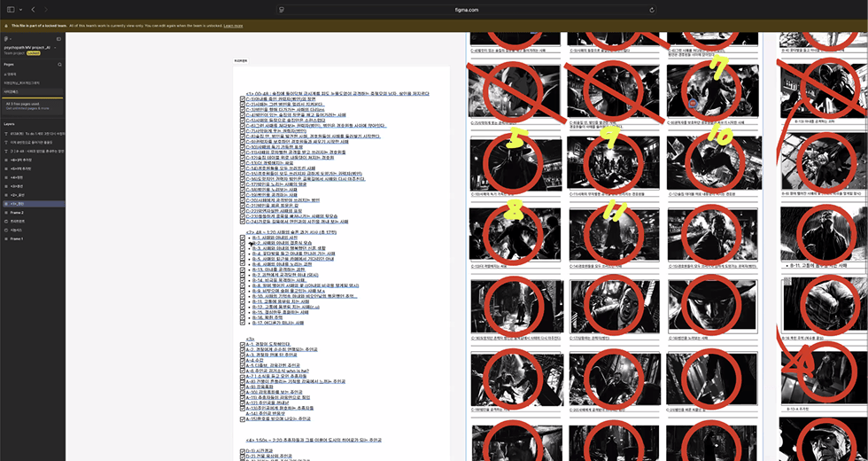Click the lock icon in the locked-team banner

6,26
